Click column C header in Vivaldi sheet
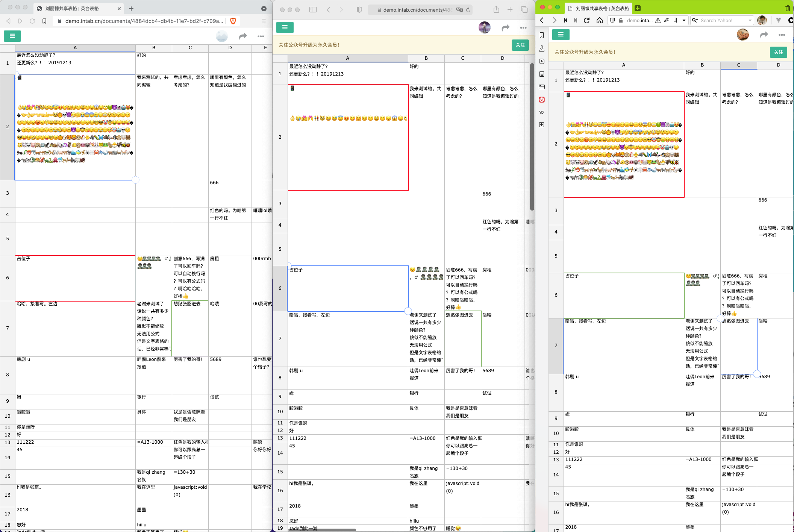 coord(738,65)
